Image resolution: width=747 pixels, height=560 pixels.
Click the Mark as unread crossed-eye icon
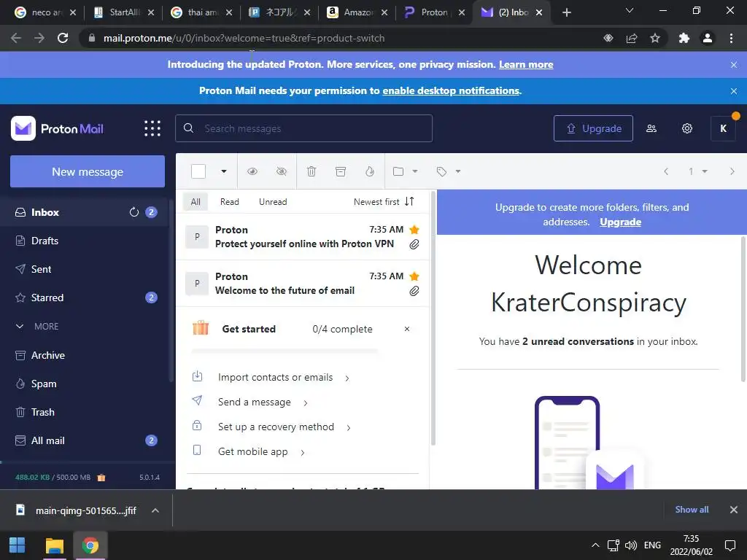(282, 171)
